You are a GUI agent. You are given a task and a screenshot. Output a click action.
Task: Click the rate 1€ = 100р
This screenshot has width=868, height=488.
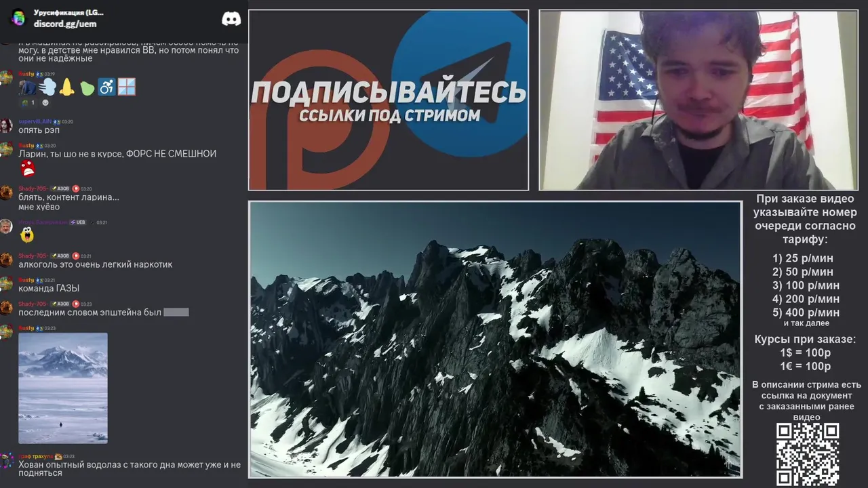pos(806,366)
